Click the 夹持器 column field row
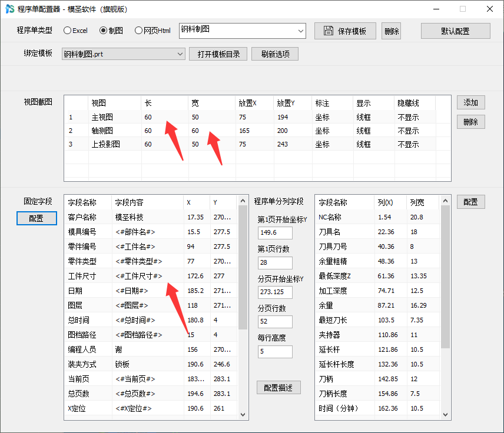 (377, 335)
